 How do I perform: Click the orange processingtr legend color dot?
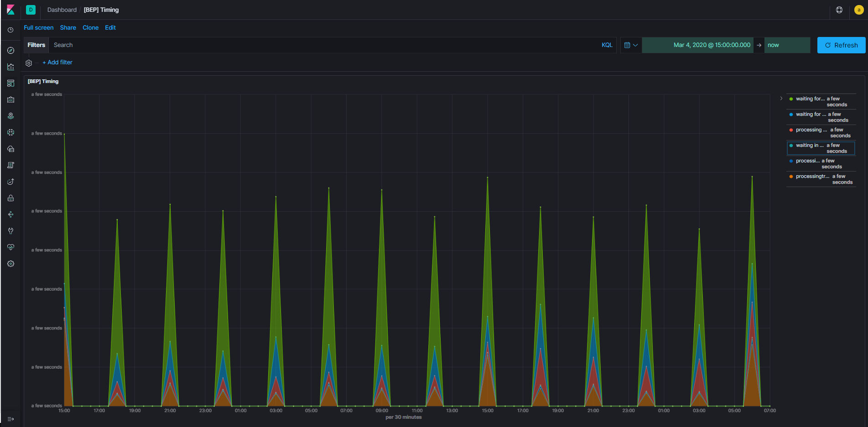coord(791,177)
